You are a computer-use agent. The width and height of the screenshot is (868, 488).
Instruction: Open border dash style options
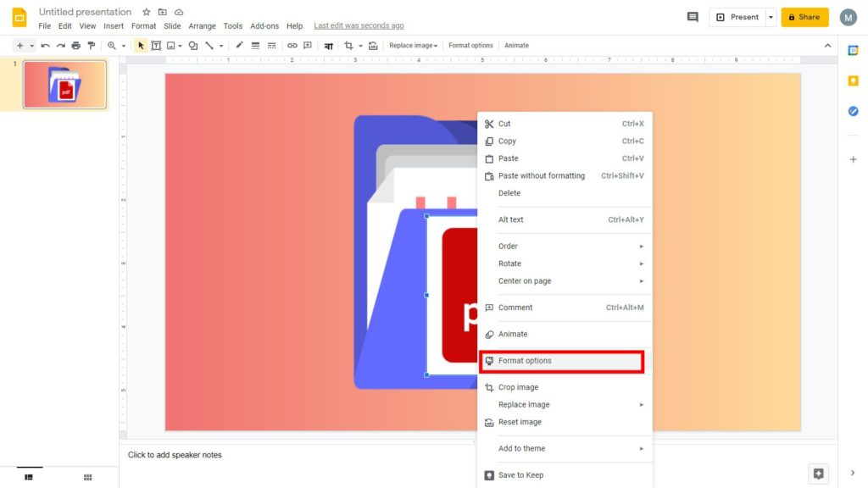[271, 46]
